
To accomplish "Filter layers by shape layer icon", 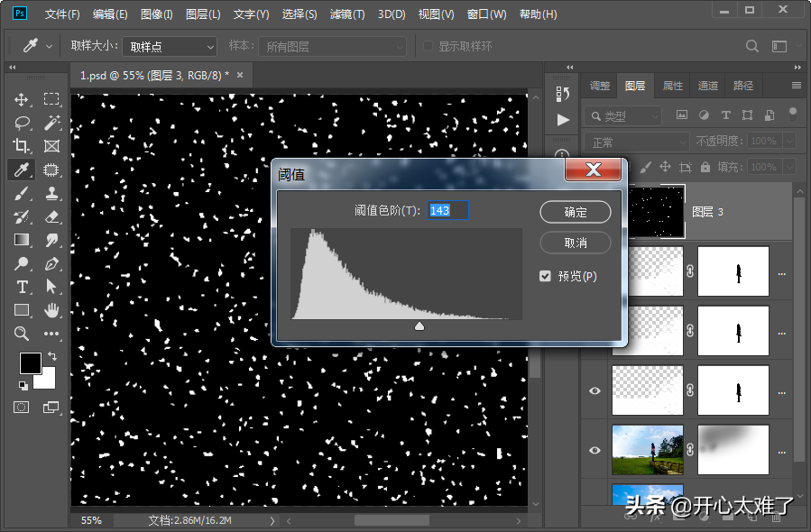I will tap(747, 115).
